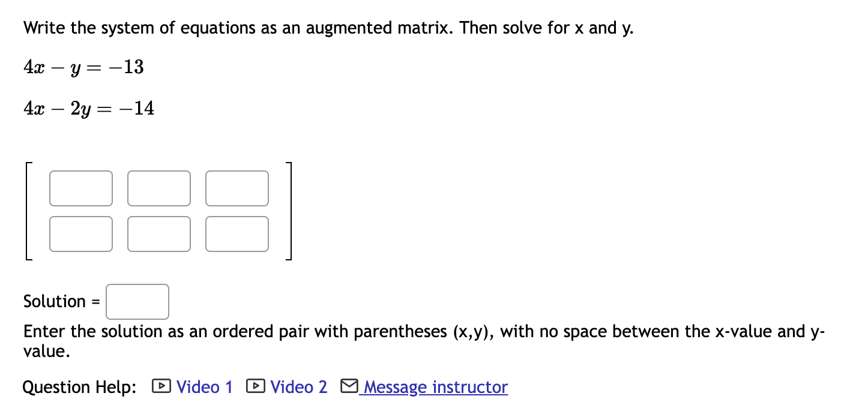The width and height of the screenshot is (868, 408).
Task: Click the bottom-left matrix entry box
Action: pyautogui.click(x=81, y=234)
